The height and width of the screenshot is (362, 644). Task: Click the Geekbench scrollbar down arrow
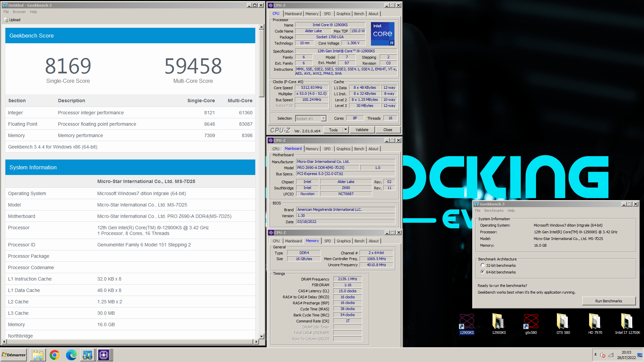pos(262,336)
